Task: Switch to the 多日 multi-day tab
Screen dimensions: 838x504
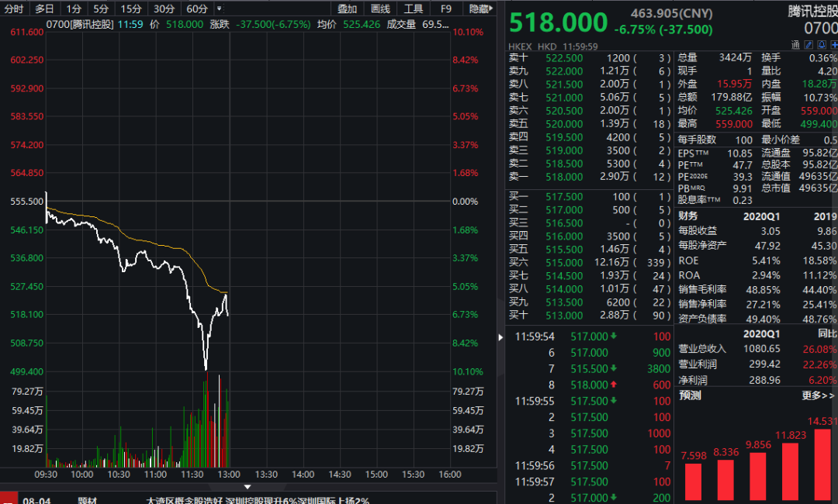Action: [x=44, y=9]
